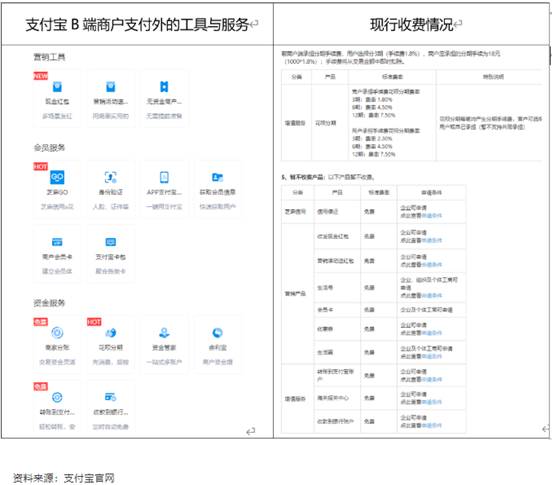The image size is (554, 485).
Task: Click the 资金服务 section heading
Action: (x=49, y=303)
